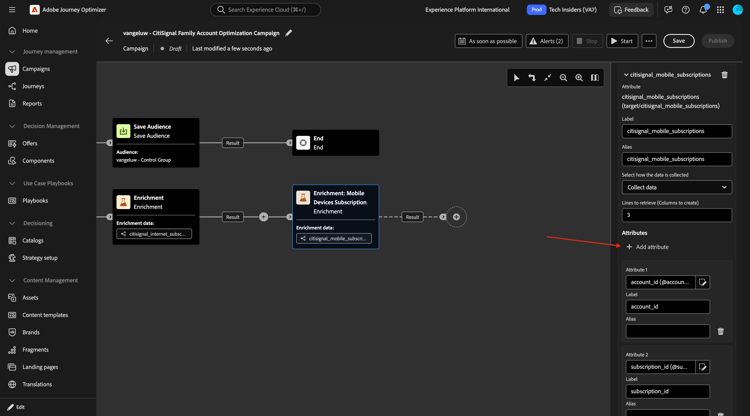Open Brands in sidebar
The width and height of the screenshot is (750, 416).
[x=31, y=332]
